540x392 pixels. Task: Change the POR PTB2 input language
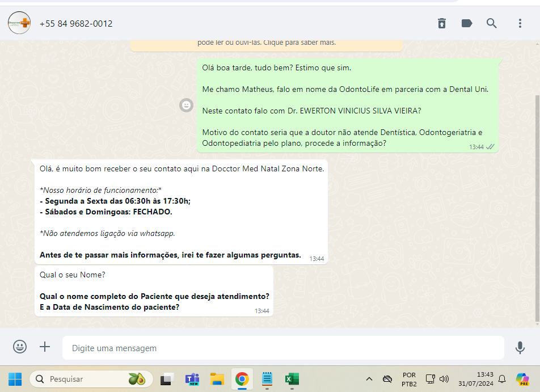click(x=409, y=379)
